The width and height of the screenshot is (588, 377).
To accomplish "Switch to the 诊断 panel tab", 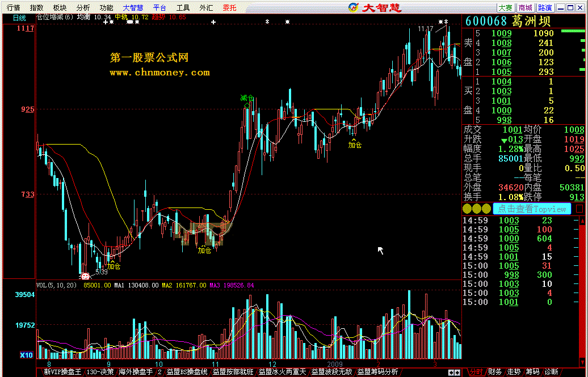I will click(x=551, y=372).
